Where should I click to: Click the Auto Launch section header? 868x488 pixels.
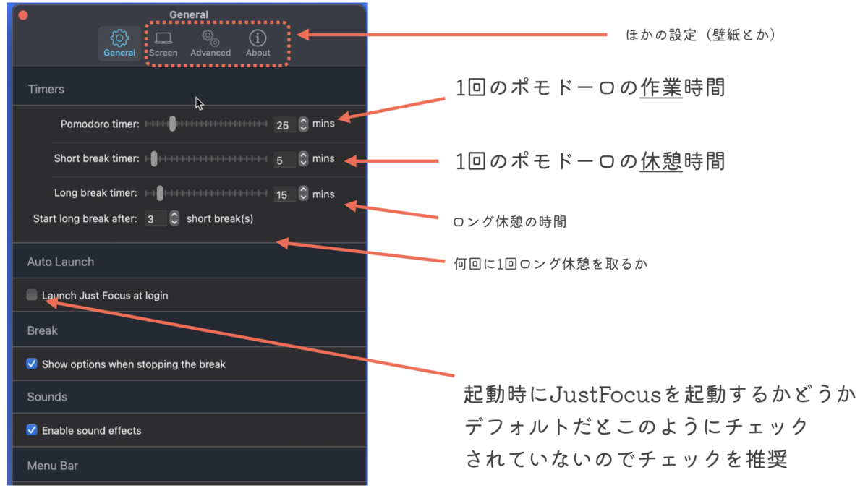[61, 262]
